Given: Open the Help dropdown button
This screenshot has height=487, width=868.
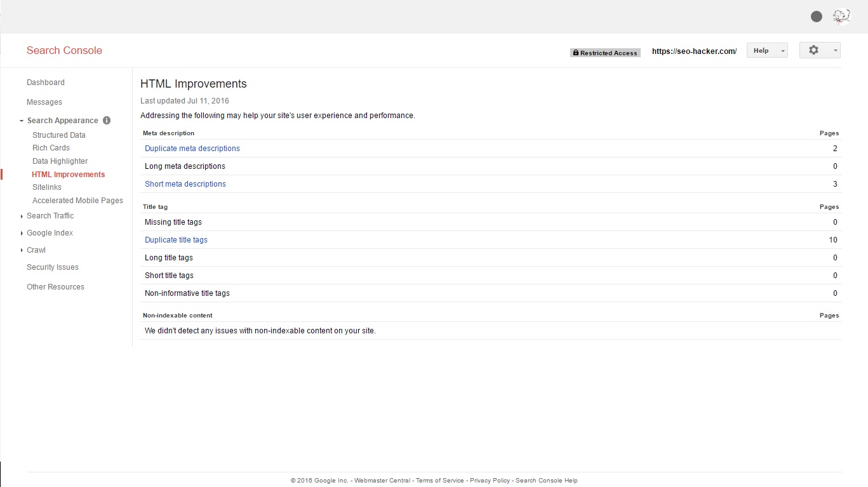Looking at the screenshot, I should [x=766, y=51].
